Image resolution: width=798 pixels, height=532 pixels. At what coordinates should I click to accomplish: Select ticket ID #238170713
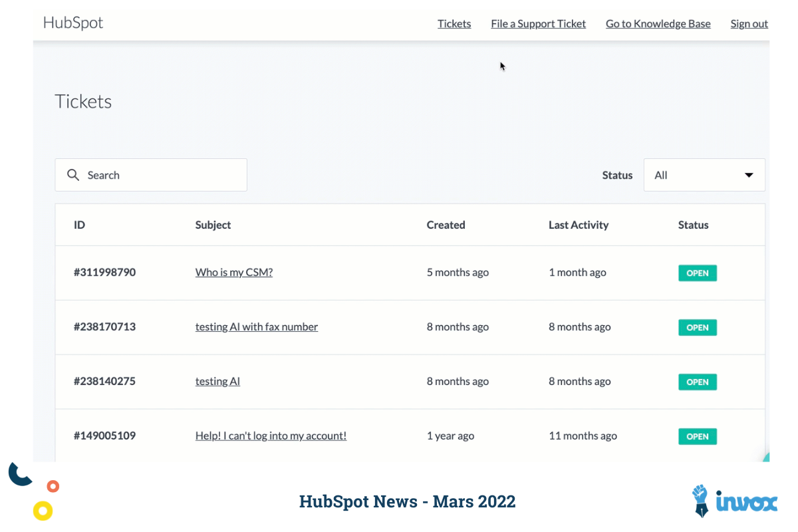(104, 327)
